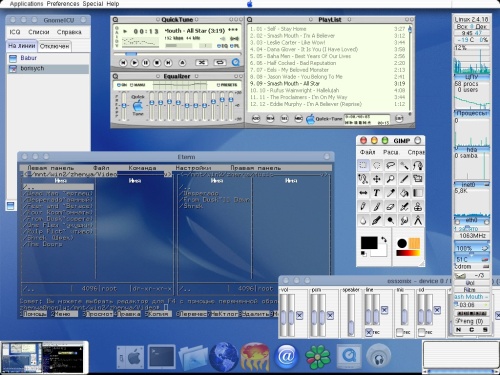The width and height of the screenshot is (500, 375).
Task: Select the Intelligent Scissors tool in GIMP
Action: pyautogui.click(x=363, y=179)
